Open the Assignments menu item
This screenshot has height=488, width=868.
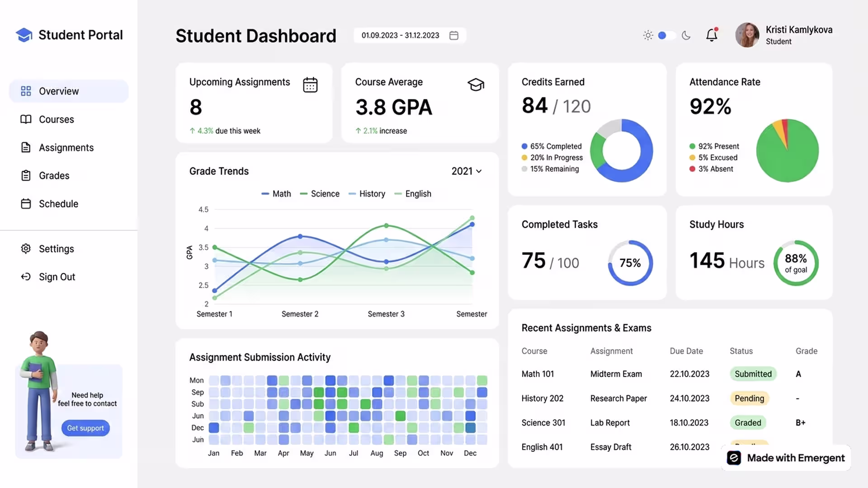pyautogui.click(x=69, y=147)
